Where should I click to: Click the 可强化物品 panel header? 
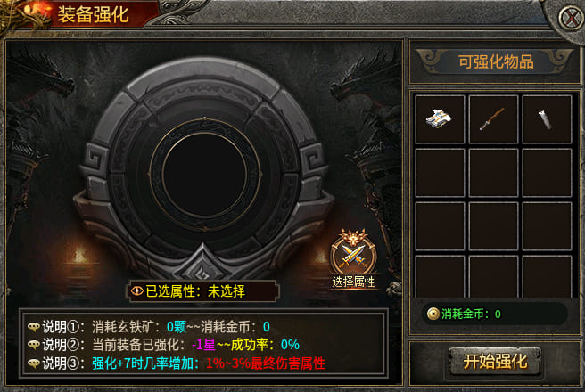click(x=496, y=61)
